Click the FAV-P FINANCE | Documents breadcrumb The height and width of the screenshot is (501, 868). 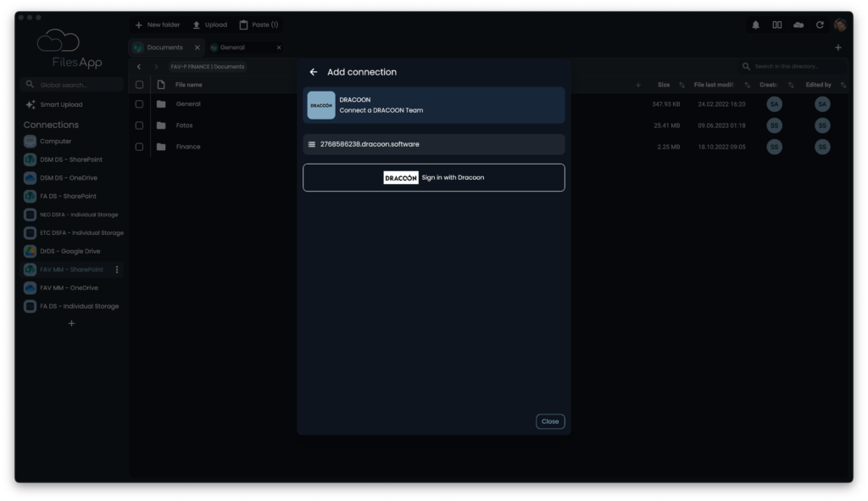coord(207,67)
